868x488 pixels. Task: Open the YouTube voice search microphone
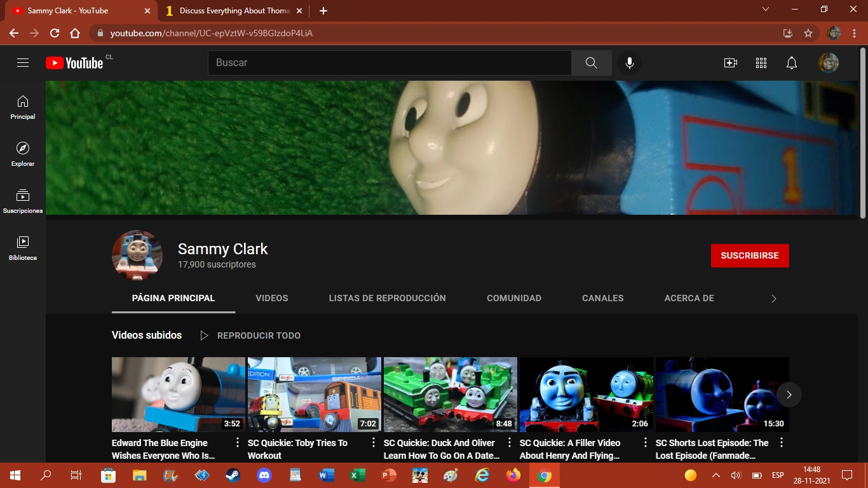point(629,62)
